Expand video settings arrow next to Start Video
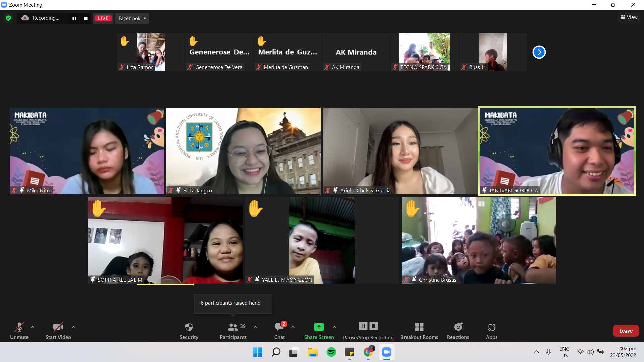The width and height of the screenshot is (644, 362). [x=74, y=327]
